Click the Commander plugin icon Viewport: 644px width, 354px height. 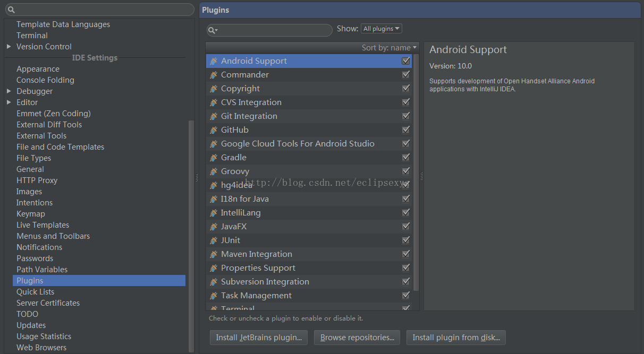tap(214, 75)
